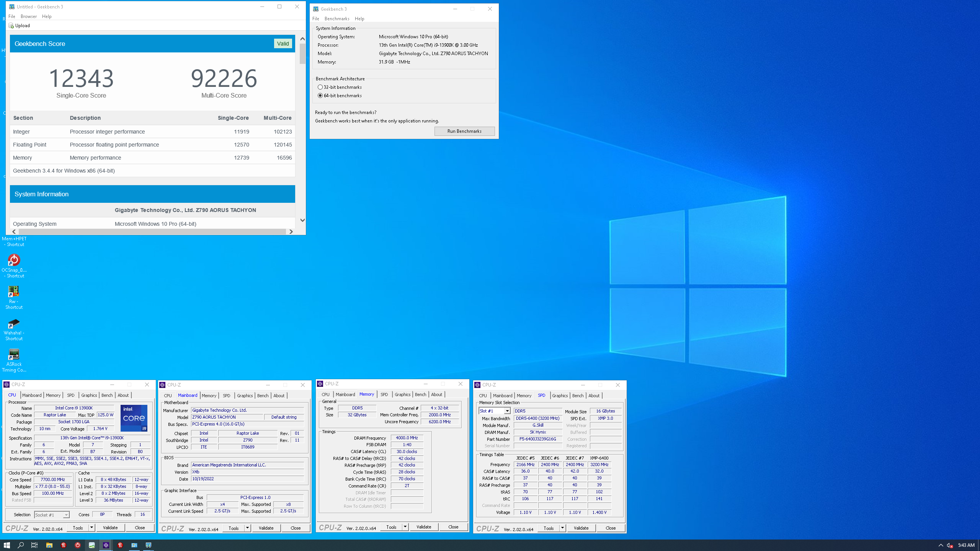
Task: Click the Geekbench 3 window title icon
Action: pyautogui.click(x=316, y=9)
